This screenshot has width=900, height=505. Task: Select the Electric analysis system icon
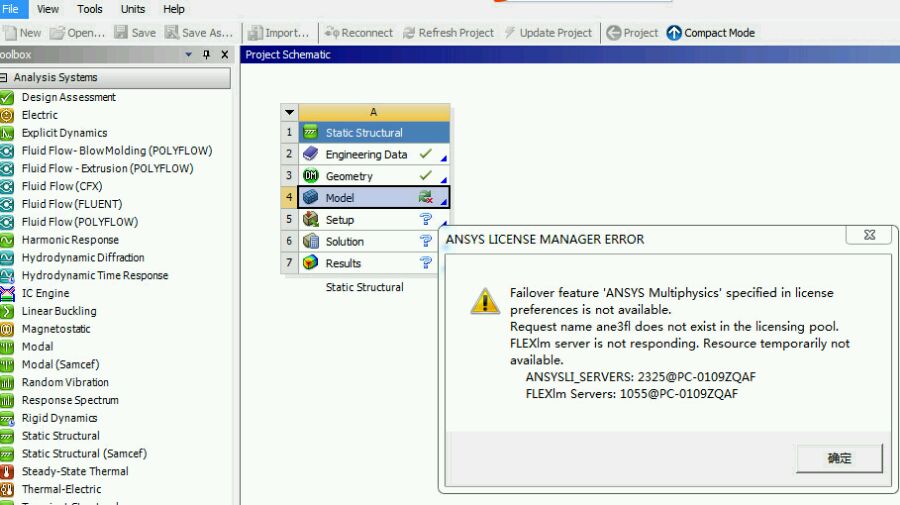(7, 115)
